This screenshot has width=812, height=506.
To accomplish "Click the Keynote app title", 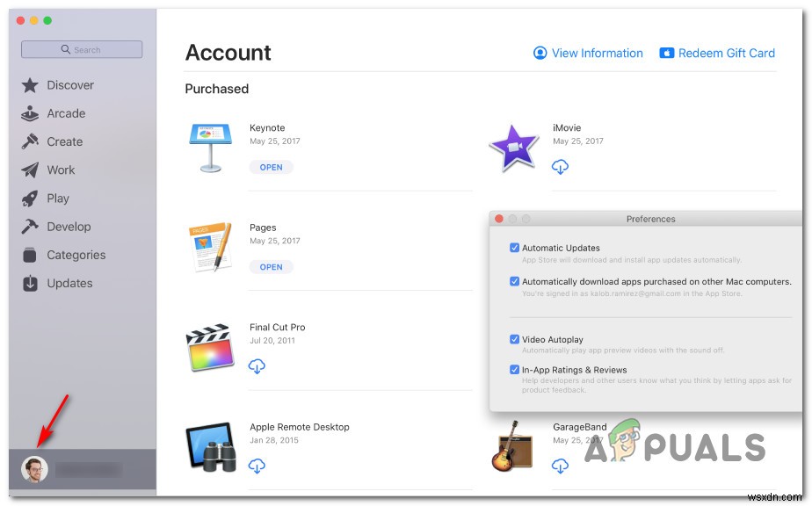I will (267, 128).
